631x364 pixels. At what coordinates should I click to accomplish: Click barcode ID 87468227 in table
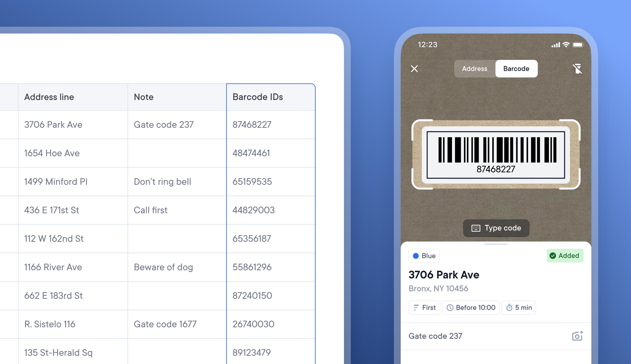click(271, 125)
